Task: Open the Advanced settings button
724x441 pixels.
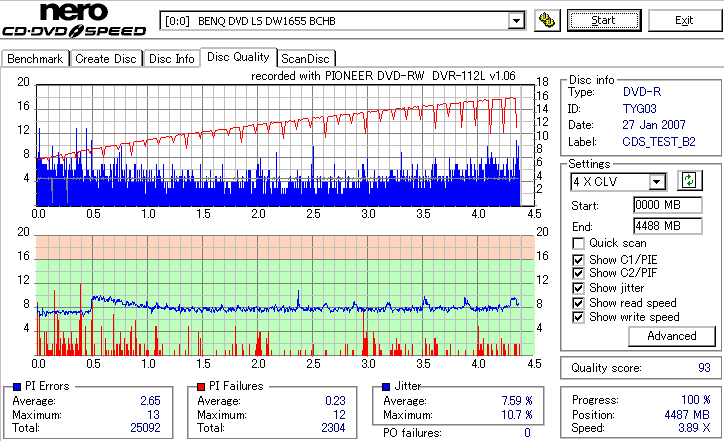Action: coord(672,336)
